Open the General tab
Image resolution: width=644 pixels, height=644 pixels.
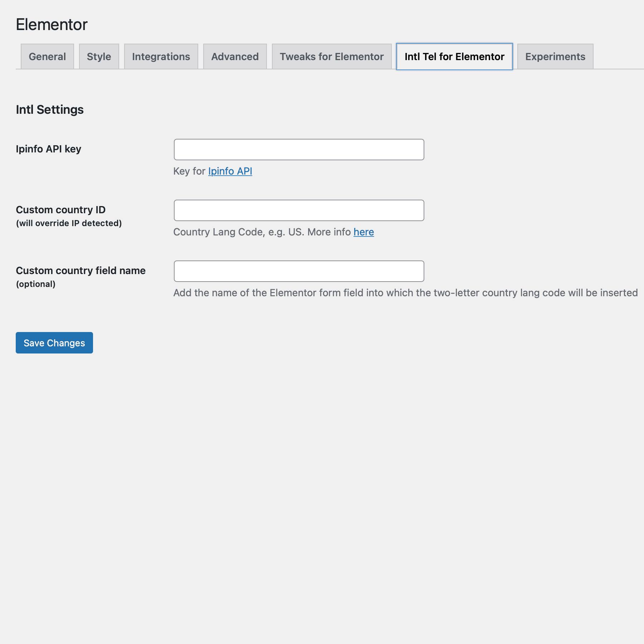(x=47, y=57)
